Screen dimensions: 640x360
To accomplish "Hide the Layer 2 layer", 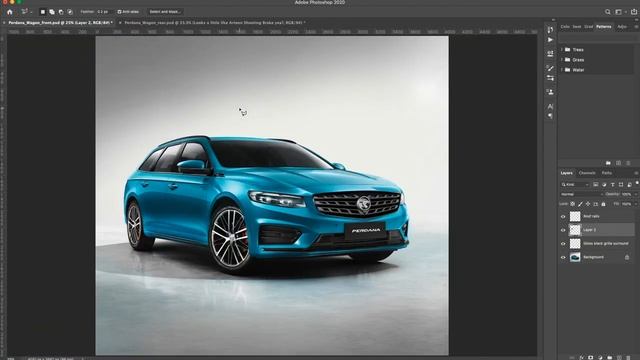I will (563, 230).
